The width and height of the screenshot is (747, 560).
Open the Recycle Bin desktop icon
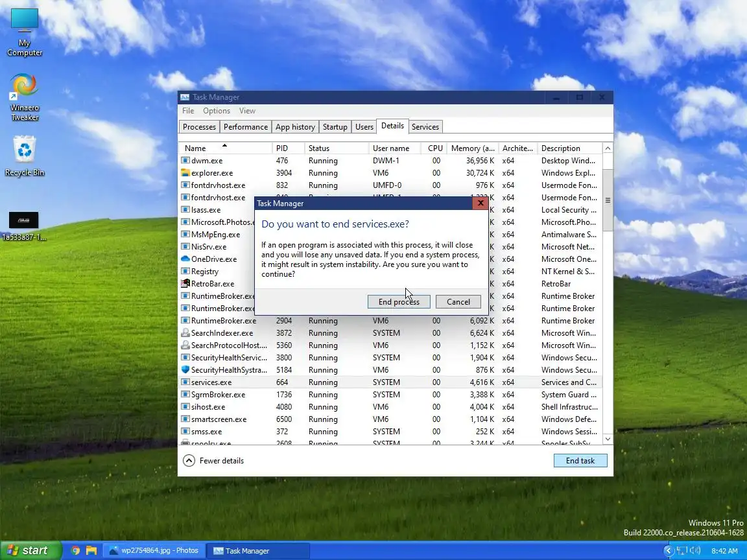pos(24,156)
